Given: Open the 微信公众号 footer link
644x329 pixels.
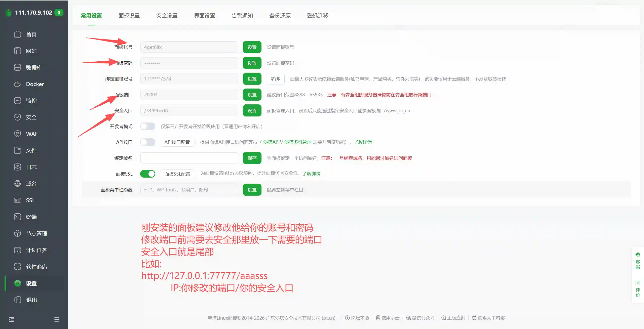Looking at the screenshot, I should click(421, 318).
